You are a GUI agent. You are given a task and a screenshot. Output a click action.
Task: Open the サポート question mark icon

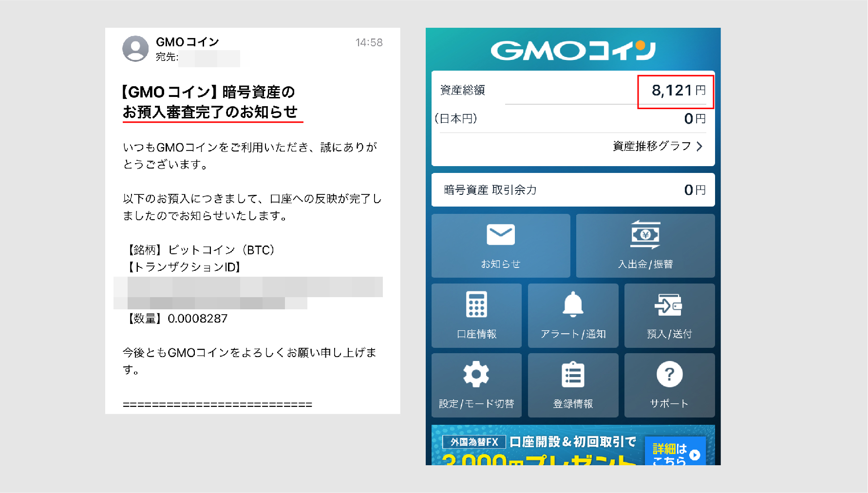669,374
